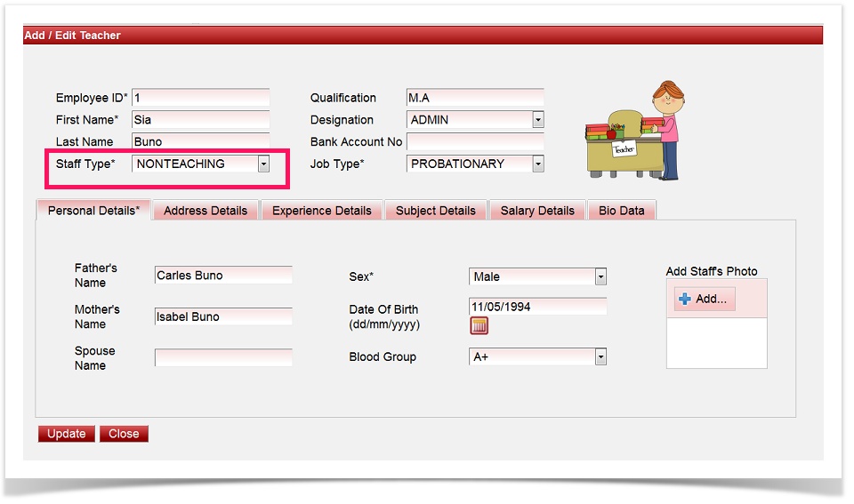Open the Designation dropdown

pyautogui.click(x=537, y=120)
